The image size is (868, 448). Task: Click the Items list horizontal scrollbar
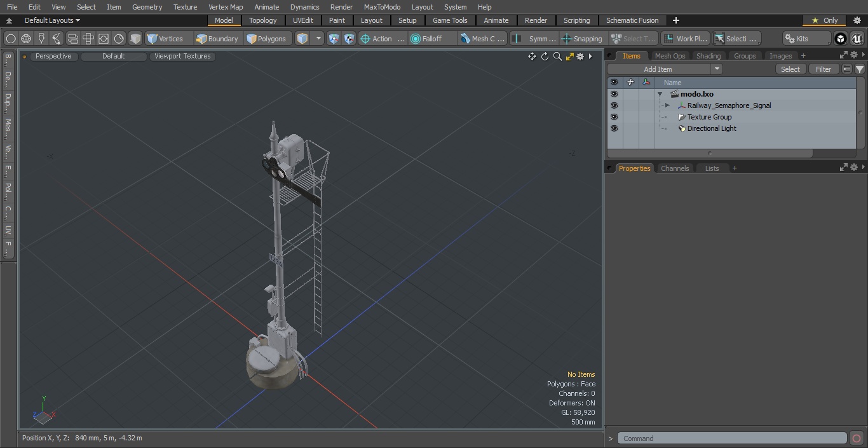click(x=710, y=153)
